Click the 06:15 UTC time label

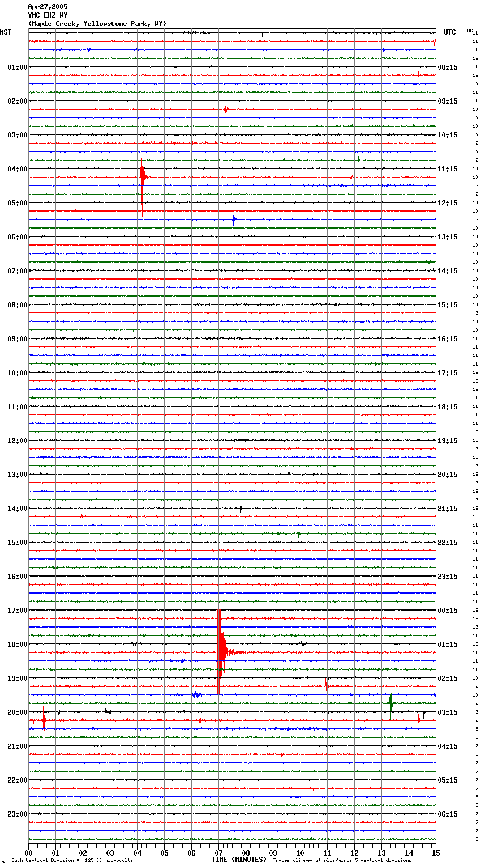click(448, 814)
